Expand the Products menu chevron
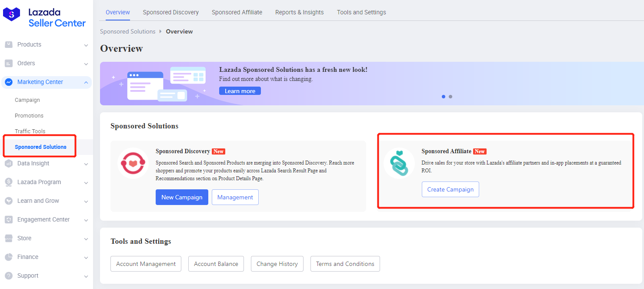 click(86, 45)
